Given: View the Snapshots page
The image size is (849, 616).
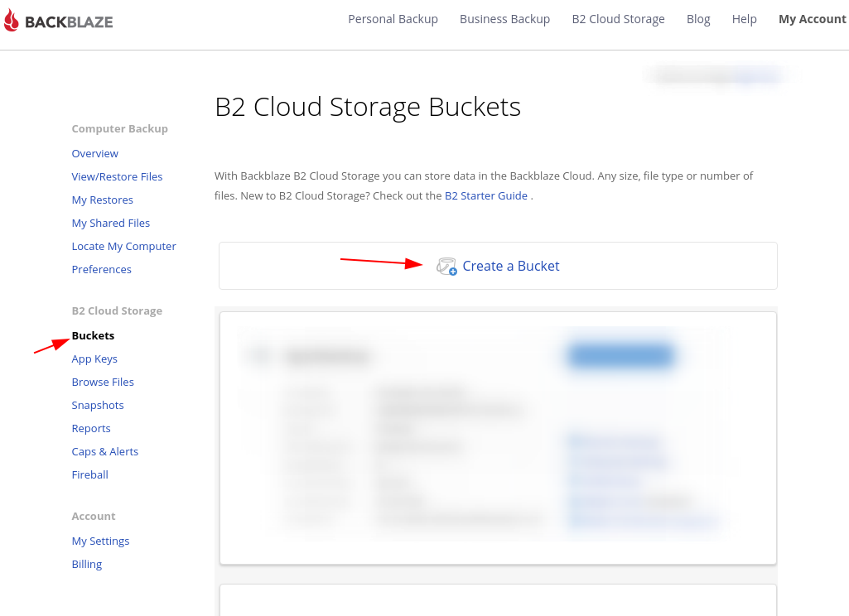Looking at the screenshot, I should 97,405.
